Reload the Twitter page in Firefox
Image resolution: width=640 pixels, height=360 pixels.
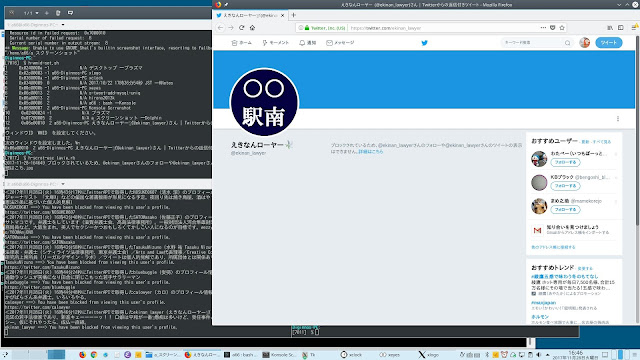tap(242, 28)
